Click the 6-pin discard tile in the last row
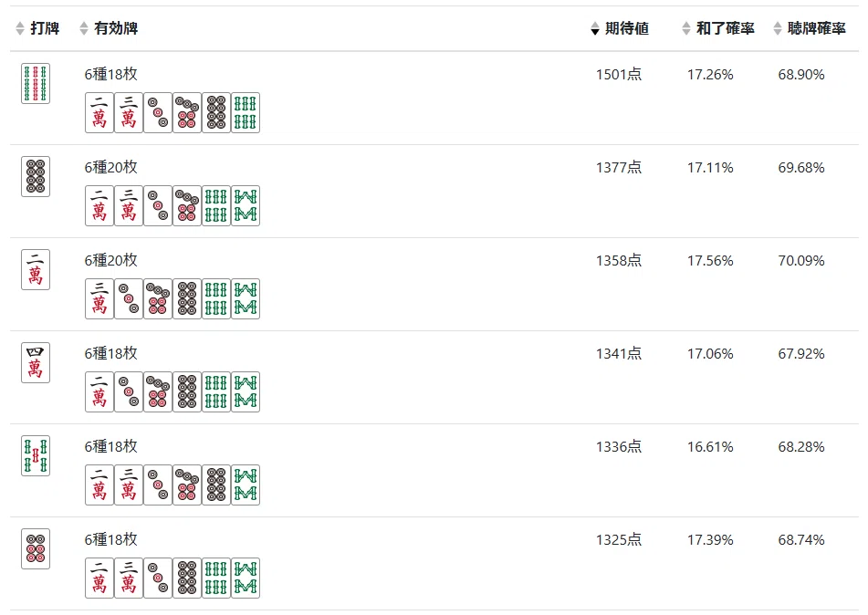The width and height of the screenshot is (868, 615). point(36,548)
